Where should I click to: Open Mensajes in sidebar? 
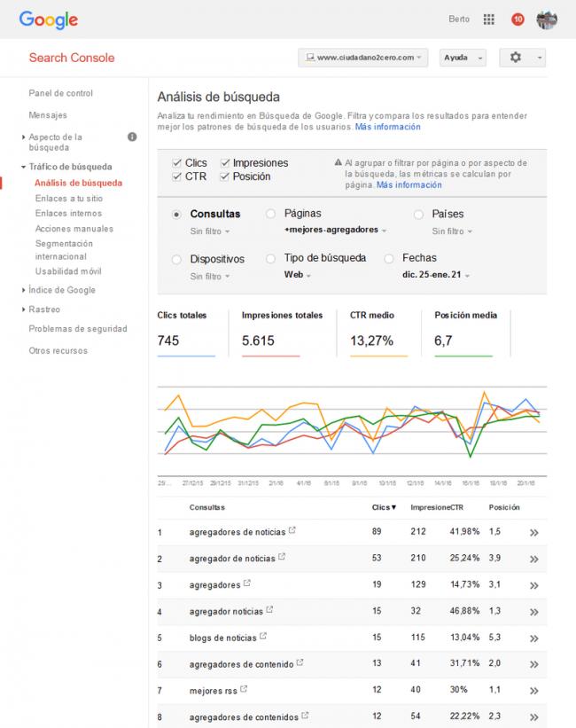pos(48,114)
